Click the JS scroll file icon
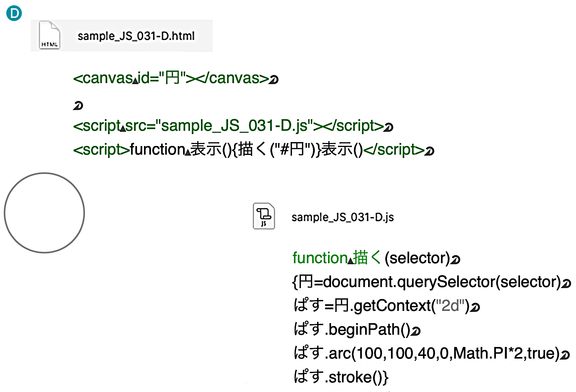The height and width of the screenshot is (392, 576). pyautogui.click(x=264, y=216)
